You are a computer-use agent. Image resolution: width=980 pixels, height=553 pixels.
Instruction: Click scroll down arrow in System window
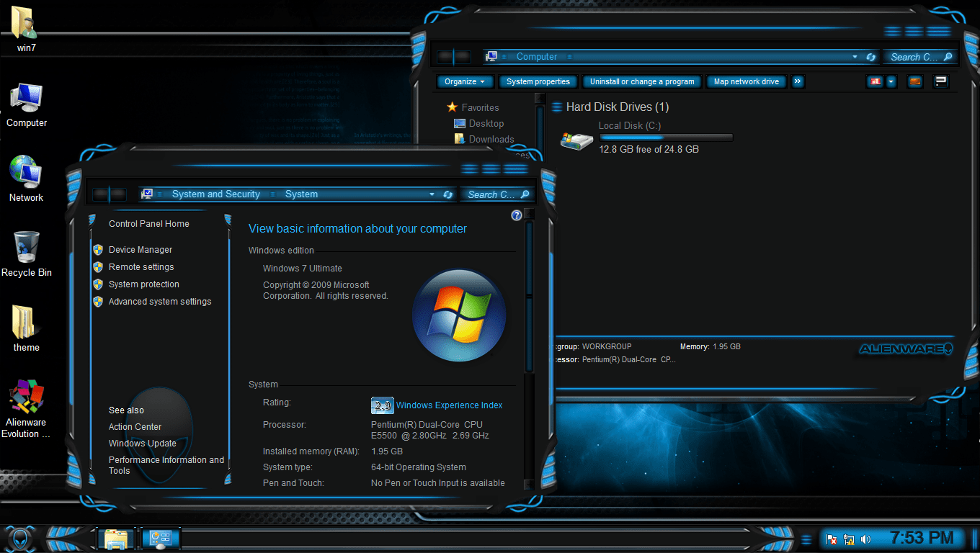(529, 485)
